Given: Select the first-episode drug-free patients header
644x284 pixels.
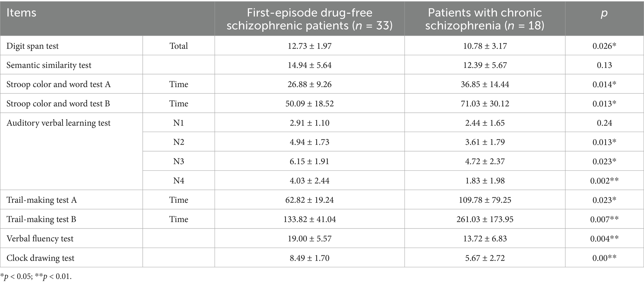Looking at the screenshot, I should [x=309, y=19].
